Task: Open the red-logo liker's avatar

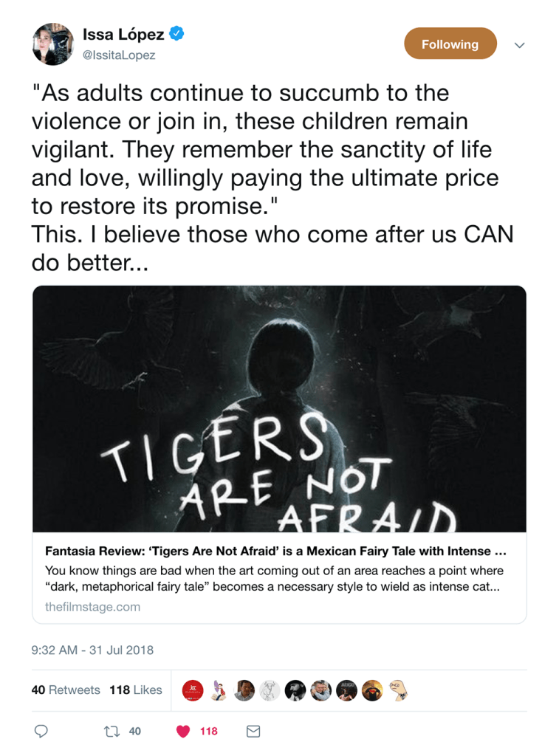Action: point(193,690)
